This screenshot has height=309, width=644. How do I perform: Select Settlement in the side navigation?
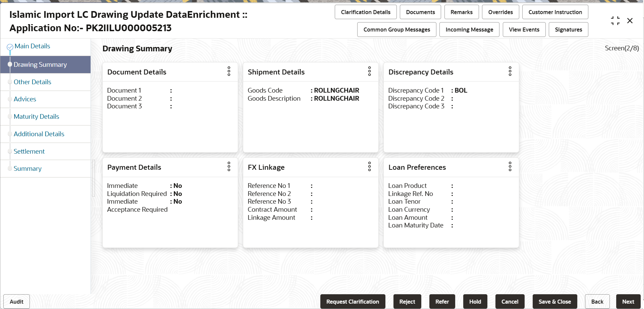(29, 151)
